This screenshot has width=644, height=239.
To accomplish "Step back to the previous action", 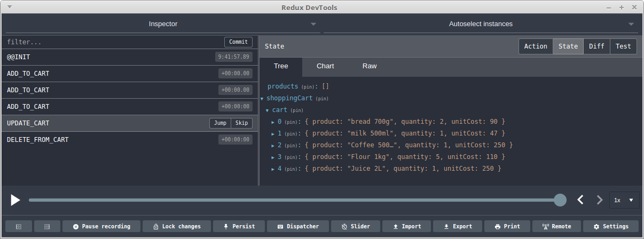I will pyautogui.click(x=580, y=200).
